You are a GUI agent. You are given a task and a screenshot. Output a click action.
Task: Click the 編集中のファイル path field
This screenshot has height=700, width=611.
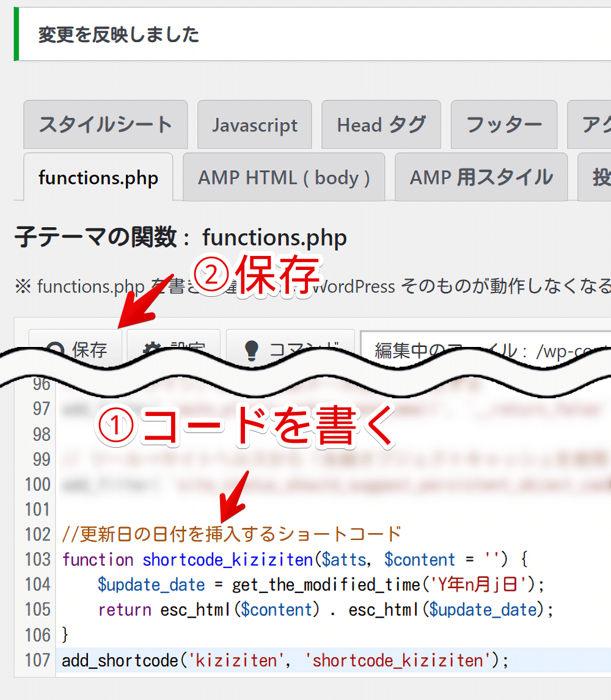[x=486, y=350]
